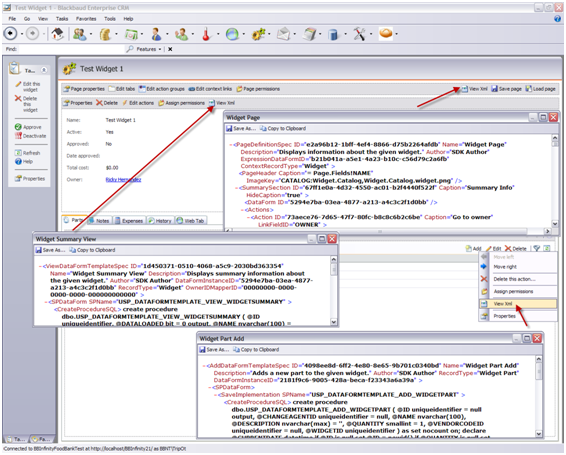This screenshot has width=566, height=455.
Task: Open the File menu
Action: click(12, 19)
